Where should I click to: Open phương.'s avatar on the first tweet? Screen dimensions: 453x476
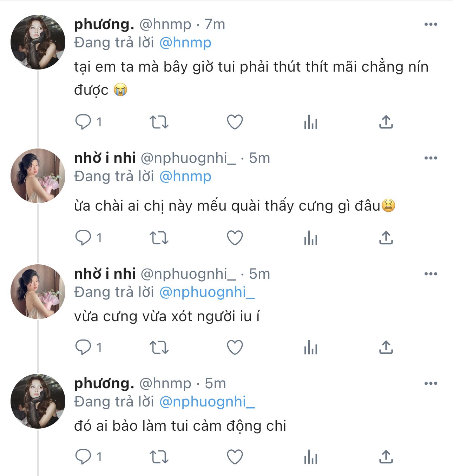[38, 42]
